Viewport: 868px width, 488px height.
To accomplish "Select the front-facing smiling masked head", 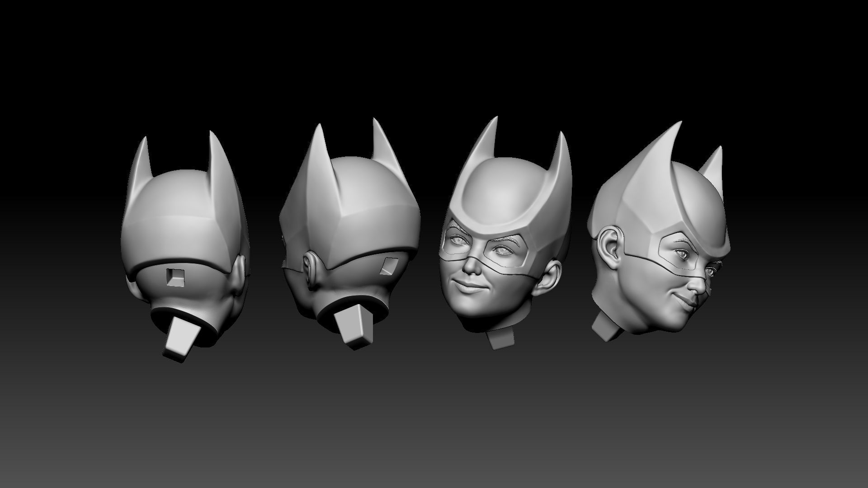I will 506,232.
